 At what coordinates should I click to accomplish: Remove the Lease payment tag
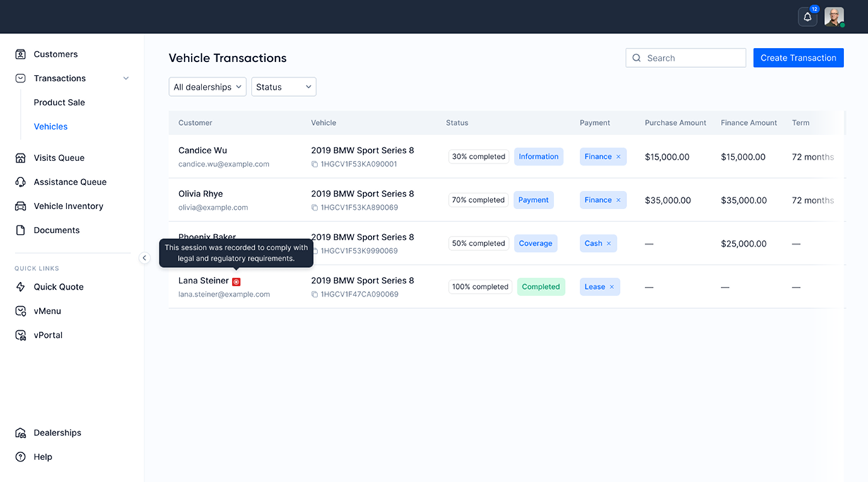coord(612,287)
